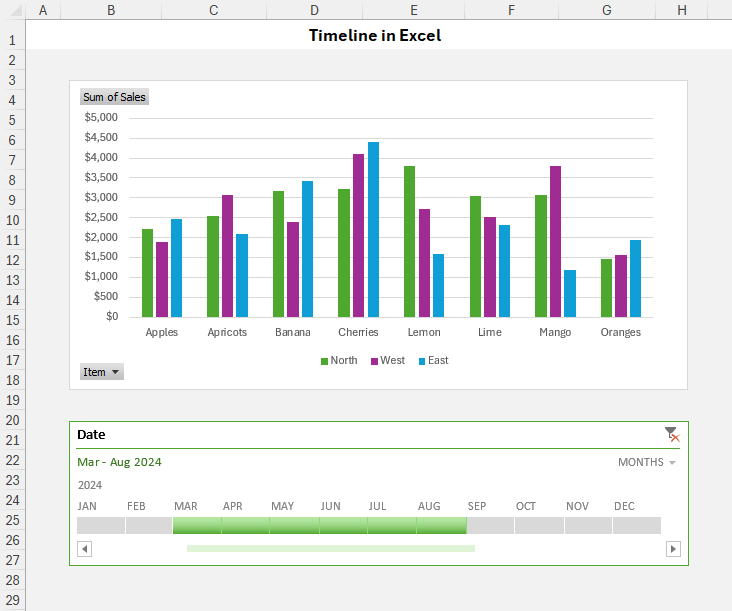Select MAR segment in timeline
The height and width of the screenshot is (611, 732).
coord(197,526)
